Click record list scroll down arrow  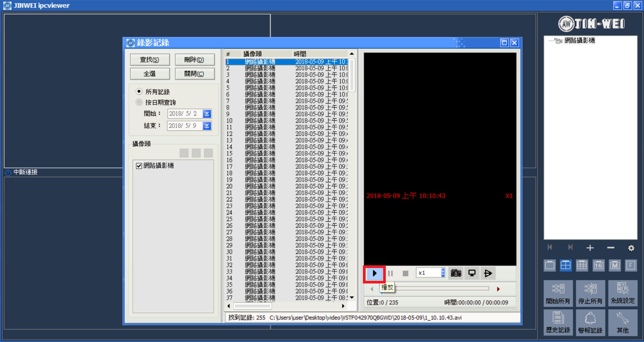352,298
